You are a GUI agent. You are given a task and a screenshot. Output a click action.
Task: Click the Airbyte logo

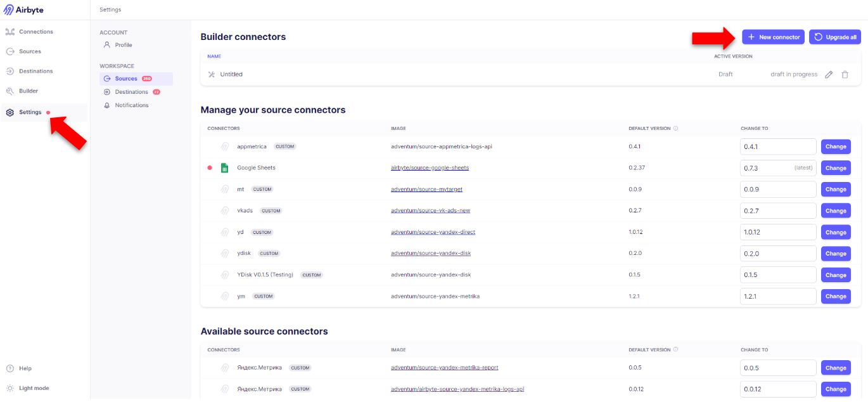pos(23,10)
